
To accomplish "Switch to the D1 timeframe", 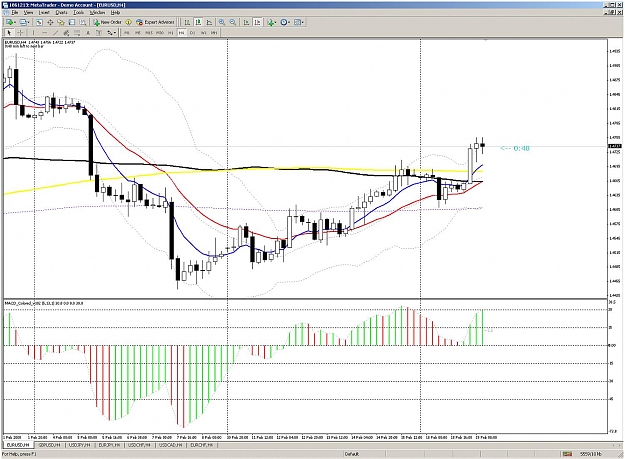I will click(x=193, y=33).
